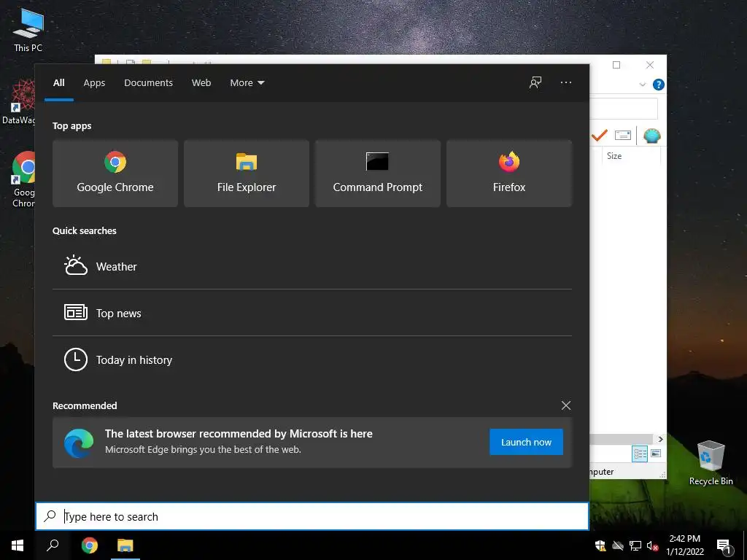Click the Microsoft Edge logo in Recommended
747x560 pixels.
(x=79, y=443)
